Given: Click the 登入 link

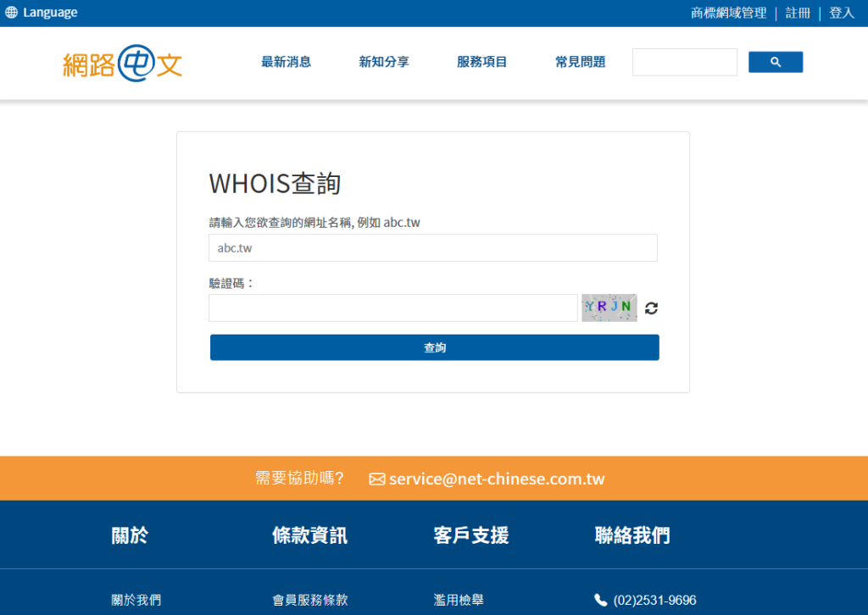Looking at the screenshot, I should coord(841,12).
